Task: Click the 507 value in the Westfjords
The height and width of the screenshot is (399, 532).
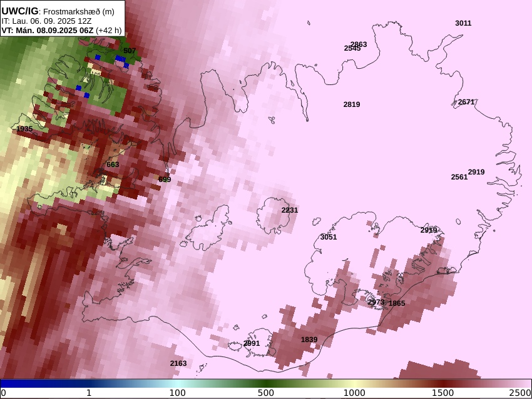Action: 130,51
